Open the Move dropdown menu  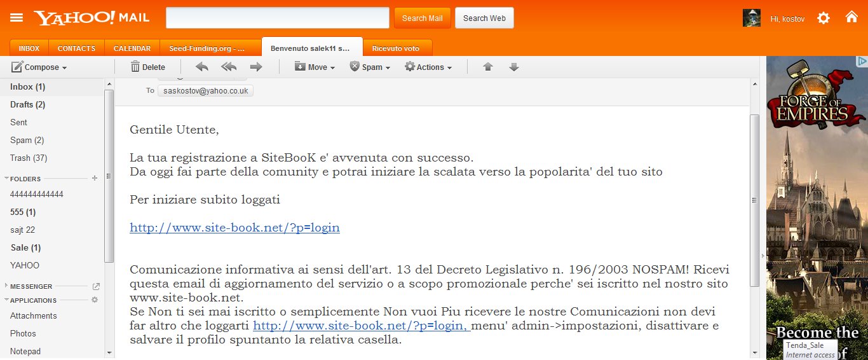point(315,67)
